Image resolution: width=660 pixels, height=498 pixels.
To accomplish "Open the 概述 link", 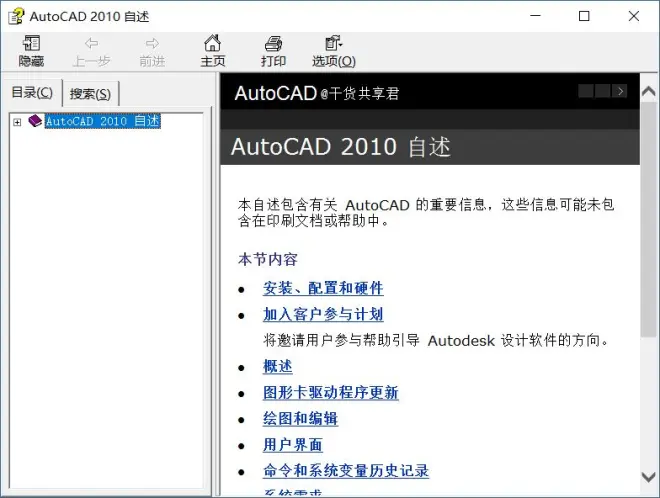I will pos(277,367).
